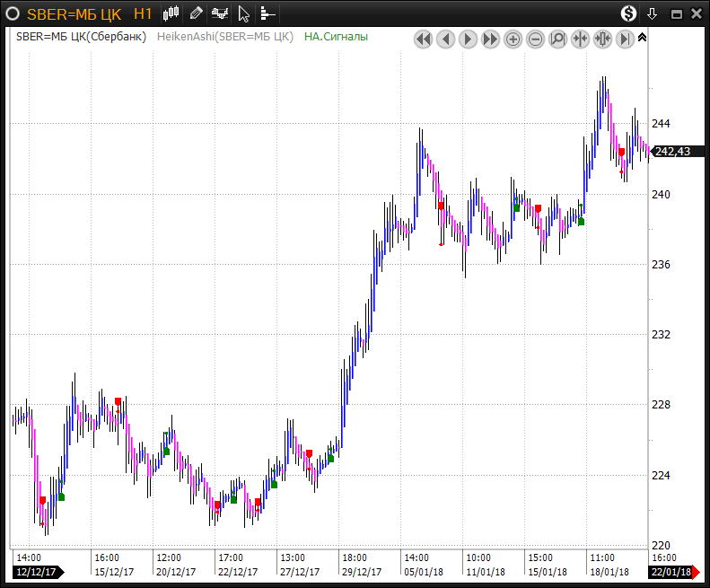The height and width of the screenshot is (588, 710).
Task: Open the indicators tool in title bar
Action: pyautogui.click(x=220, y=13)
